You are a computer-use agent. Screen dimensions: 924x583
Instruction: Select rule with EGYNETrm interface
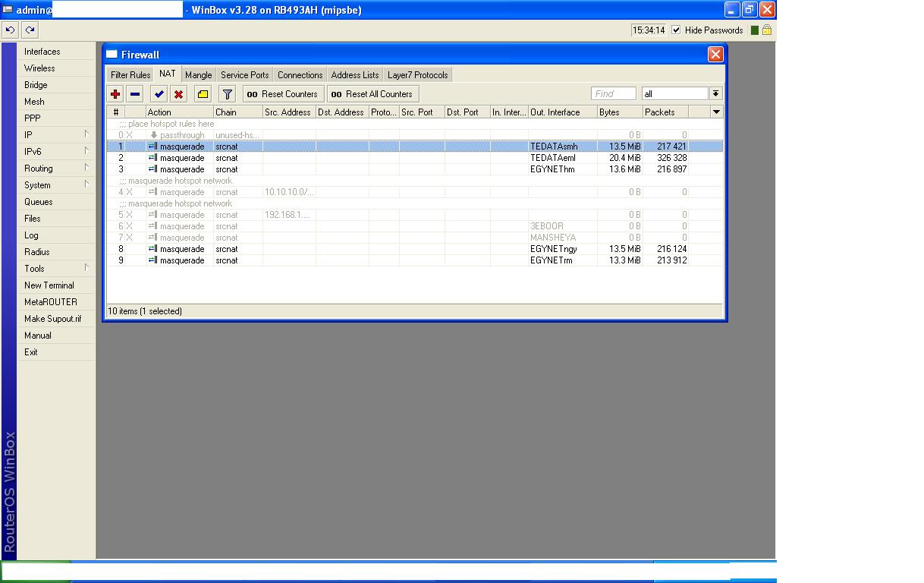415,260
